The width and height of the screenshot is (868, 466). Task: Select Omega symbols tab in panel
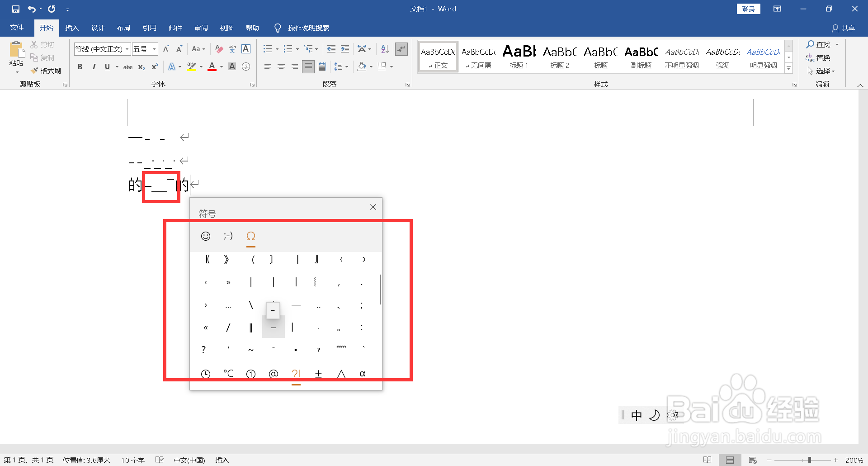[x=251, y=236]
